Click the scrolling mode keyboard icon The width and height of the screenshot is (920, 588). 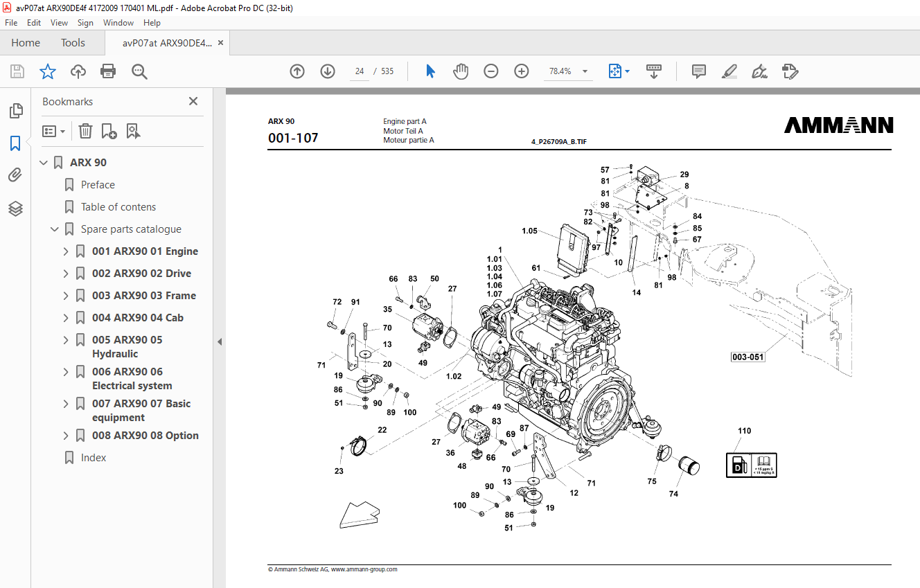[x=654, y=71]
